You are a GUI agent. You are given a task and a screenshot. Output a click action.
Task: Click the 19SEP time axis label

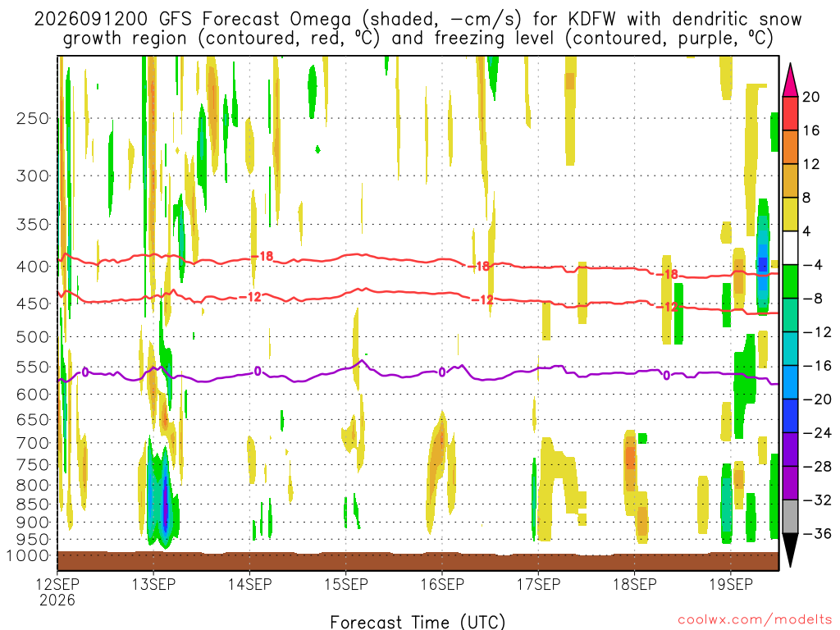(731, 584)
